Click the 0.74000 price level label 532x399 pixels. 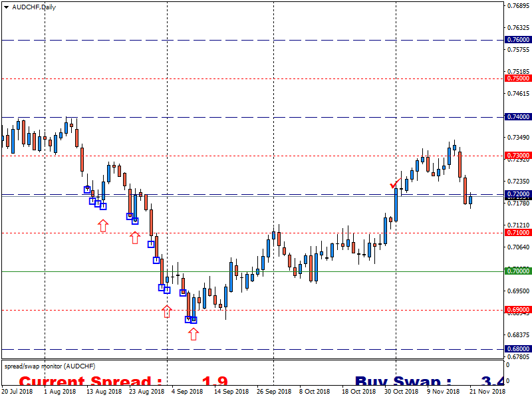pyautogui.click(x=518, y=117)
